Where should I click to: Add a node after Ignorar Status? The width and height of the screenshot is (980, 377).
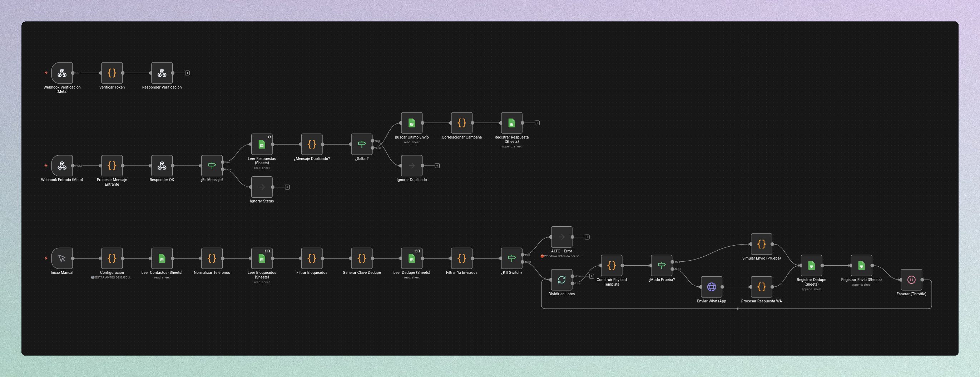tap(287, 187)
